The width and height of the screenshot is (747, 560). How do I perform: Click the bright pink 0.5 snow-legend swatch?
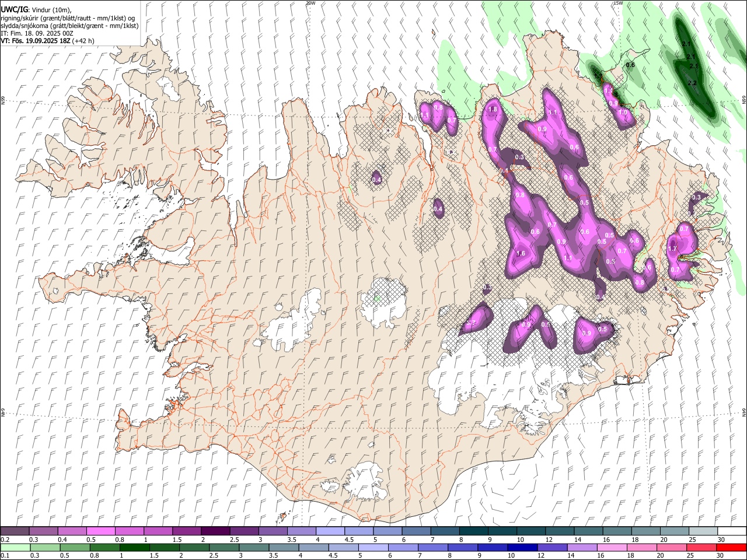100,531
